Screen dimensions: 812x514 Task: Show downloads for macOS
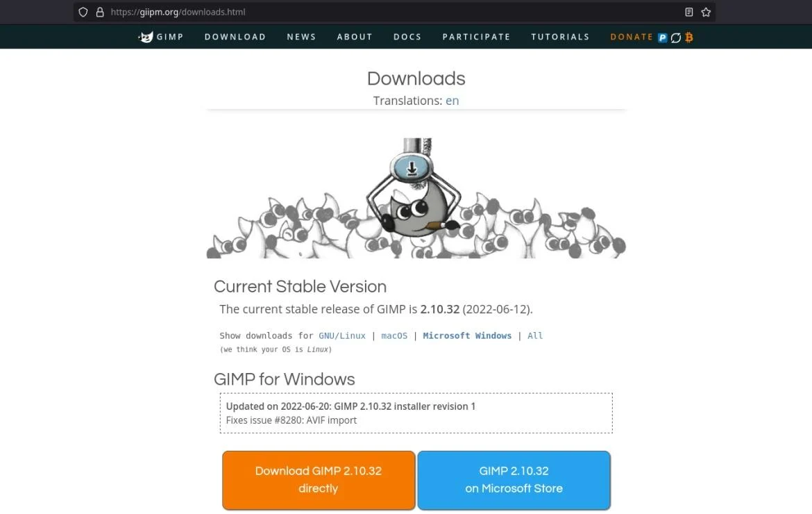(x=394, y=335)
